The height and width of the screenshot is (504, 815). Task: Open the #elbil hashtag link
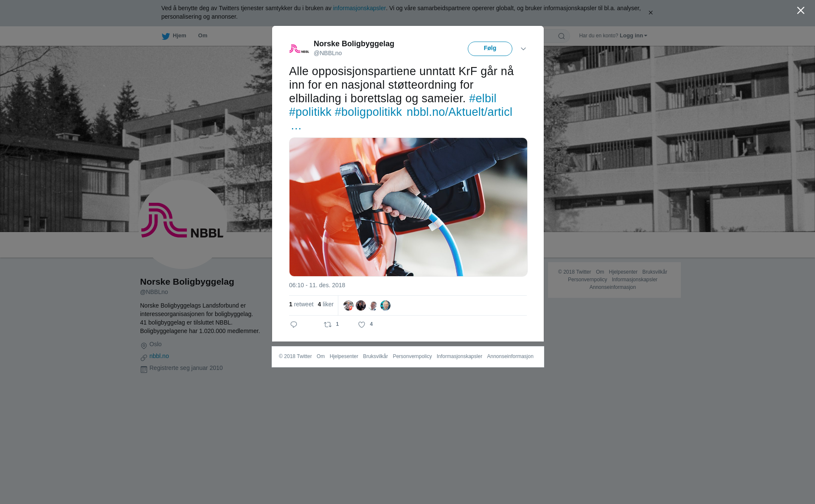tap(483, 98)
